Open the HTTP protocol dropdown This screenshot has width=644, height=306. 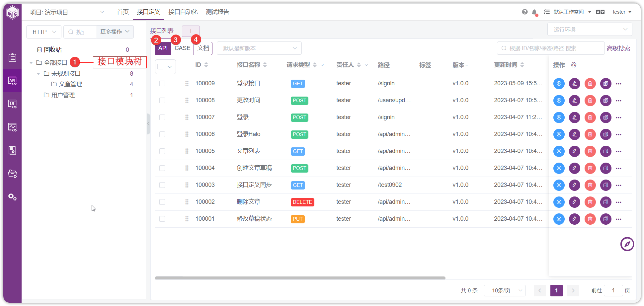(44, 32)
